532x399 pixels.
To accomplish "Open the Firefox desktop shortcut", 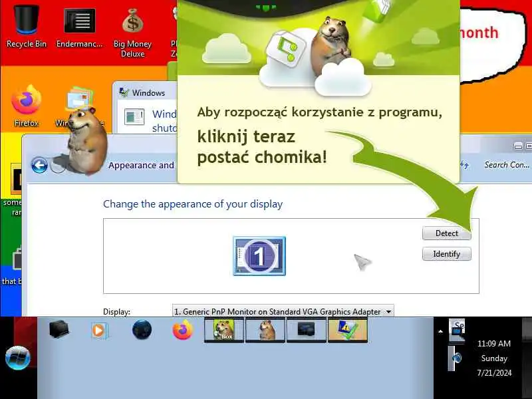I will click(x=26, y=106).
